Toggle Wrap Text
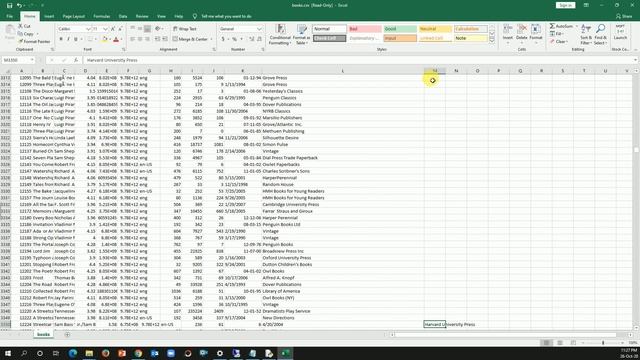The height and width of the screenshot is (360, 640). [x=184, y=29]
